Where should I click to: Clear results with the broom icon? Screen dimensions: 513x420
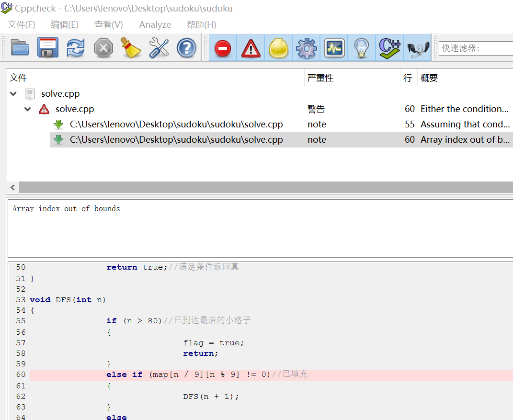coord(131,48)
